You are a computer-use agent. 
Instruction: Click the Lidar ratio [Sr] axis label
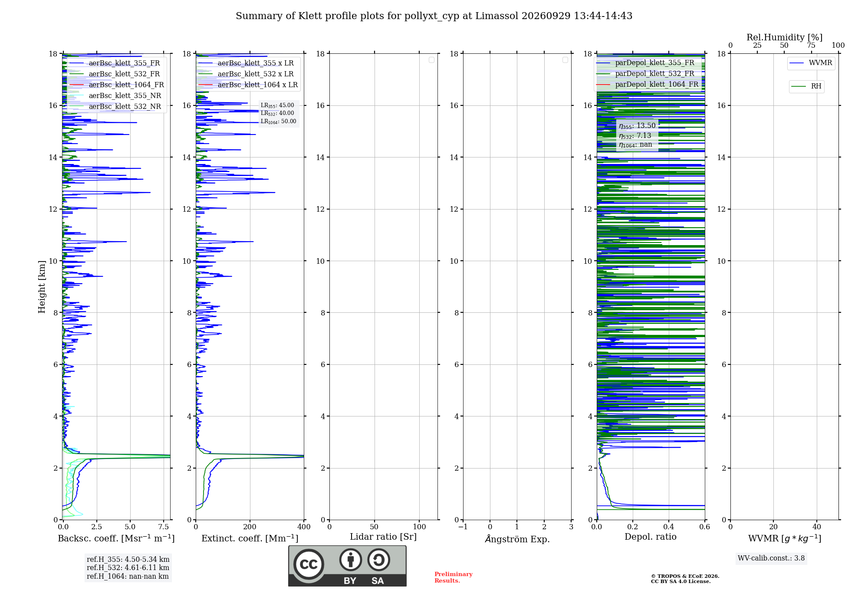click(x=383, y=537)
